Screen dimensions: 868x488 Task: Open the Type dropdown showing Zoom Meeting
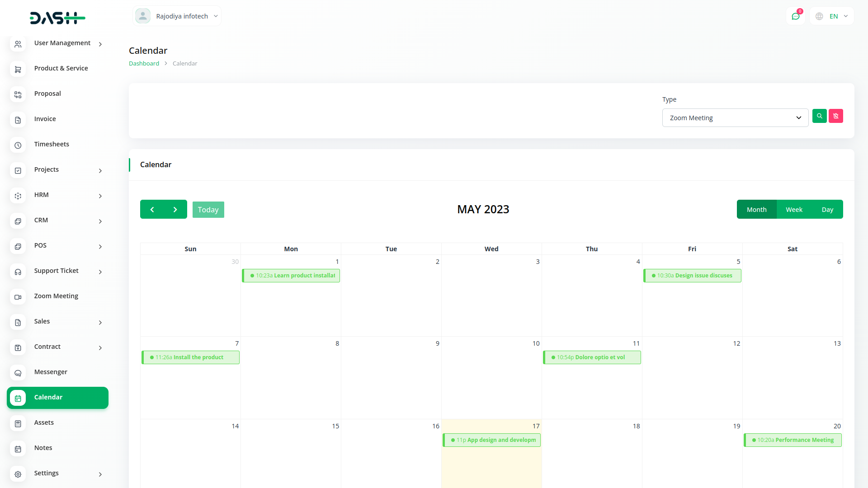coord(735,118)
